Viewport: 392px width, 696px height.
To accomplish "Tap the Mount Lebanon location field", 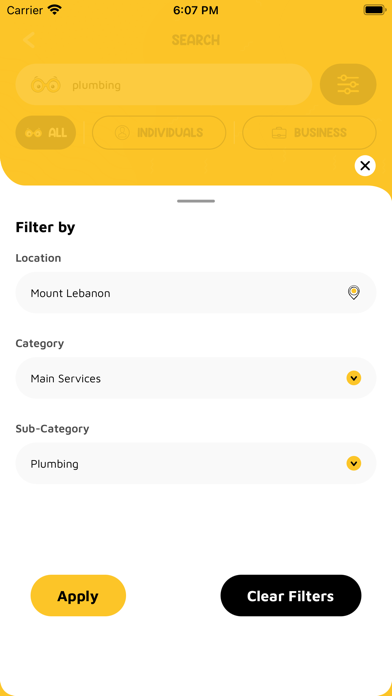I will point(196,293).
